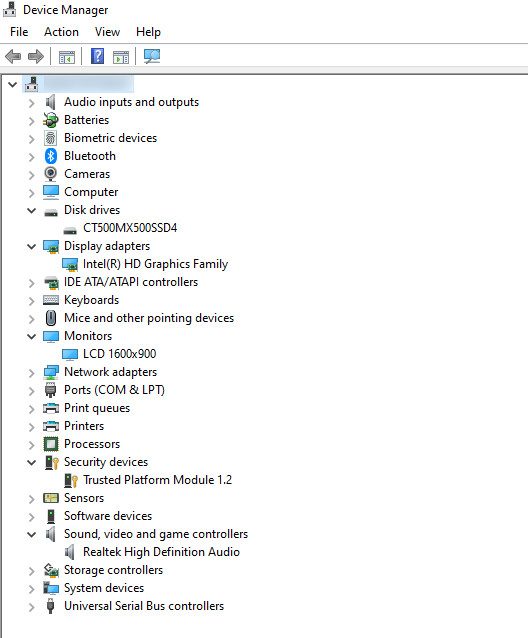Open the Help menu
The height and width of the screenshot is (638, 528).
tap(148, 32)
